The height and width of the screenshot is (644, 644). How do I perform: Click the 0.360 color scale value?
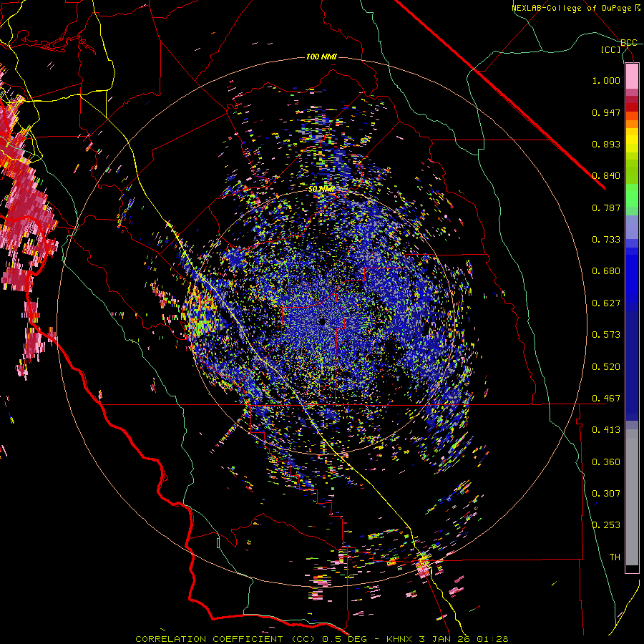(x=606, y=462)
